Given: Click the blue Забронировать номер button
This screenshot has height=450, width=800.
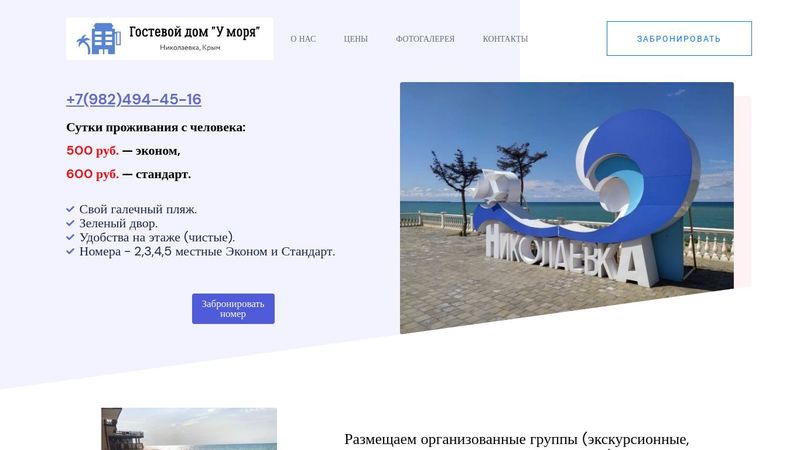Looking at the screenshot, I should tap(233, 309).
